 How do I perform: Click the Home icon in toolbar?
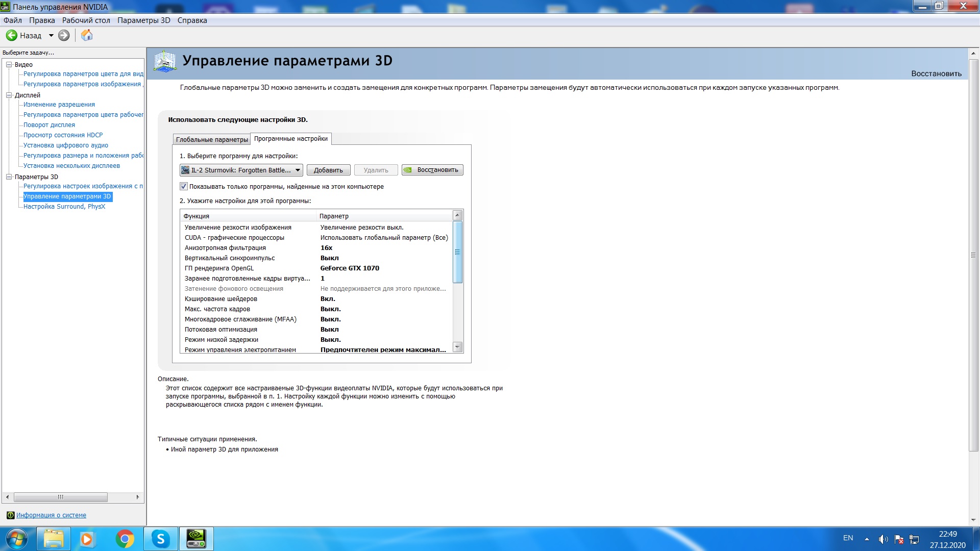pyautogui.click(x=87, y=35)
